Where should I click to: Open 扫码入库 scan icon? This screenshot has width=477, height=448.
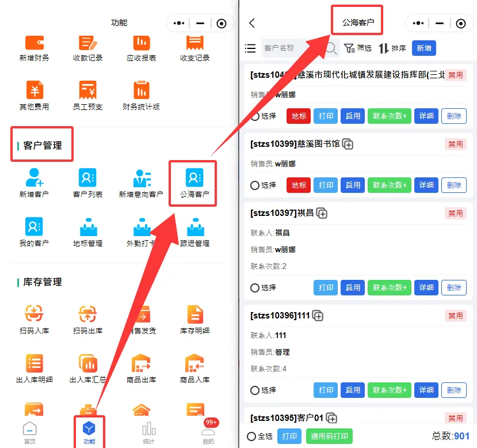34,314
